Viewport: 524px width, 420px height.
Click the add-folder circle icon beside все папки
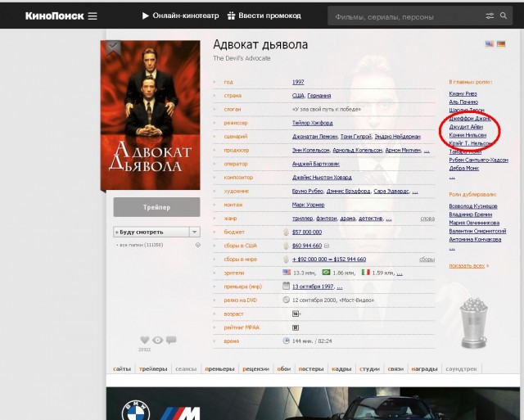coord(198,245)
